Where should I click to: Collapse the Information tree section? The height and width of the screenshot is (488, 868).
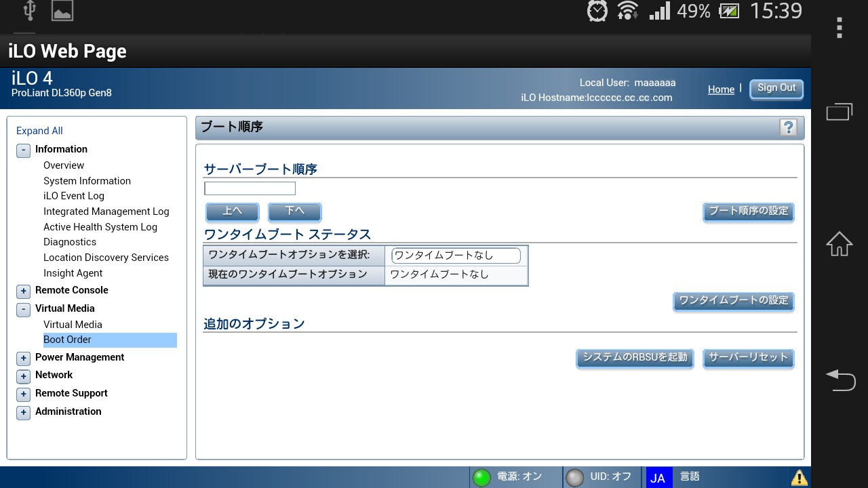pyautogui.click(x=24, y=150)
